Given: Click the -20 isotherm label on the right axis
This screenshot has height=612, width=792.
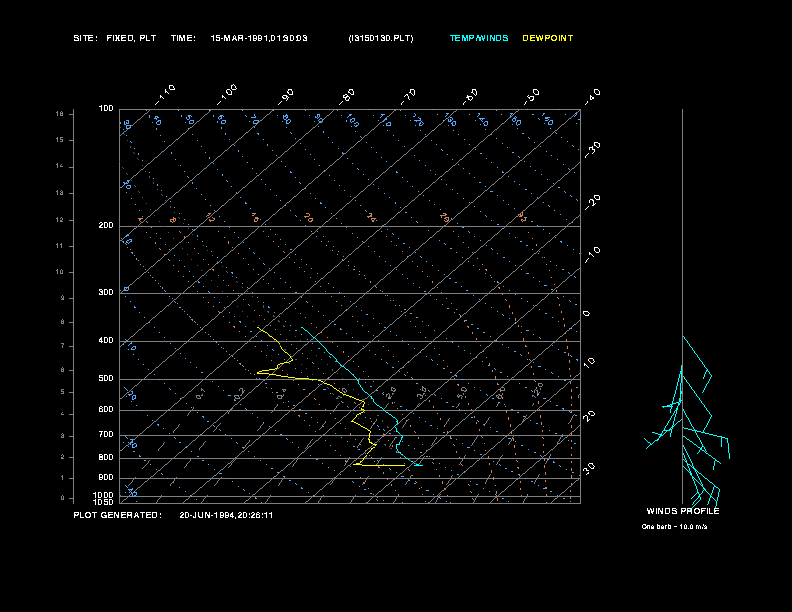Looking at the screenshot, I should coord(593,202).
